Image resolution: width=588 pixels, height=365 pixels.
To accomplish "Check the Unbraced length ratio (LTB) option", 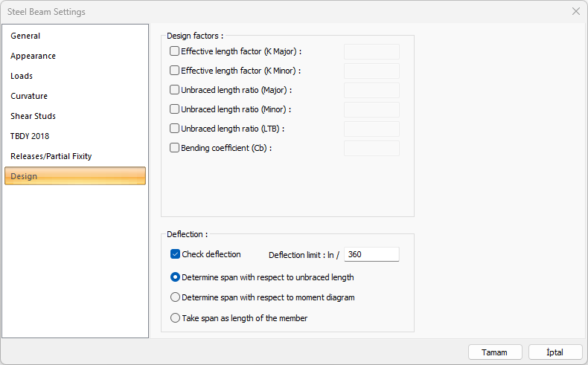I will [x=175, y=129].
